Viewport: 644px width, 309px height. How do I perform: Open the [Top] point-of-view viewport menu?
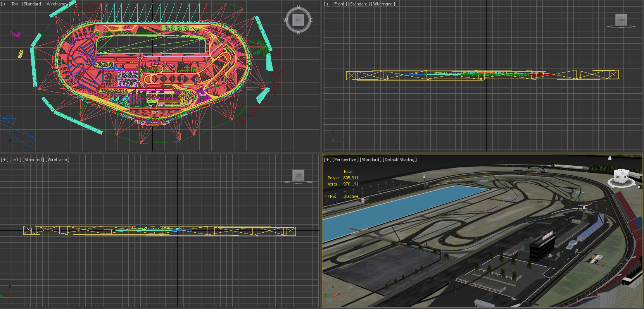(15, 4)
